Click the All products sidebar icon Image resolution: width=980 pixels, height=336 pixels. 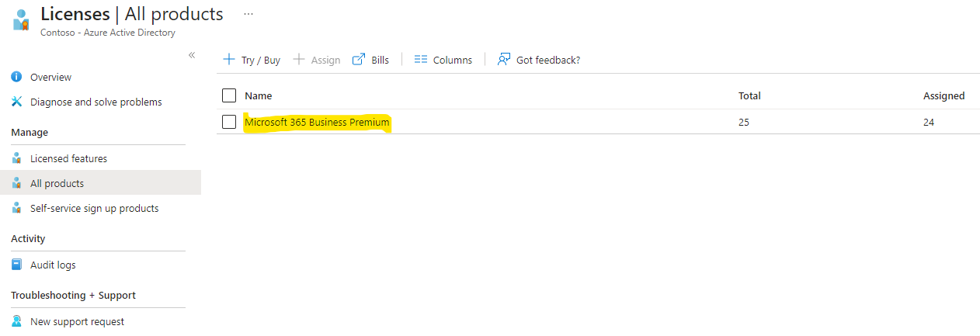(x=16, y=183)
